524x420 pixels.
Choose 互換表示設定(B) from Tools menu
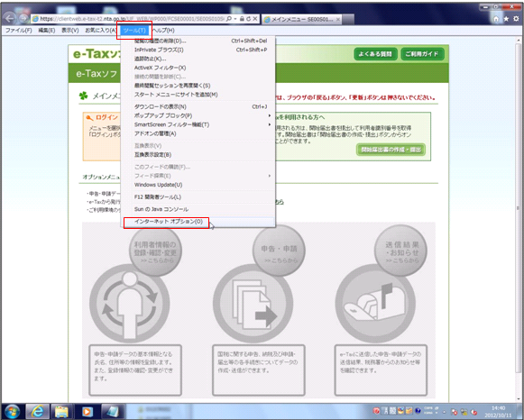tap(153, 155)
